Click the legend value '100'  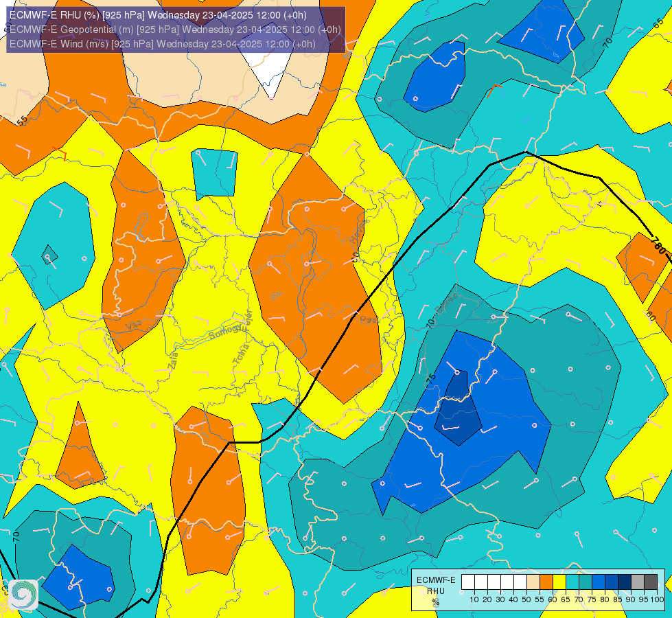(657, 599)
